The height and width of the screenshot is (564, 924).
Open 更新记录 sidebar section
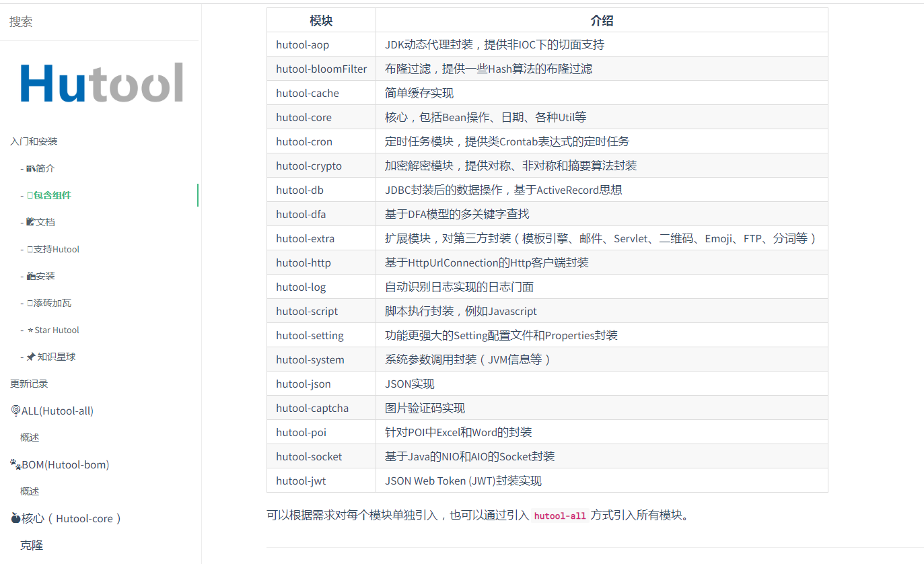pyautogui.click(x=29, y=384)
